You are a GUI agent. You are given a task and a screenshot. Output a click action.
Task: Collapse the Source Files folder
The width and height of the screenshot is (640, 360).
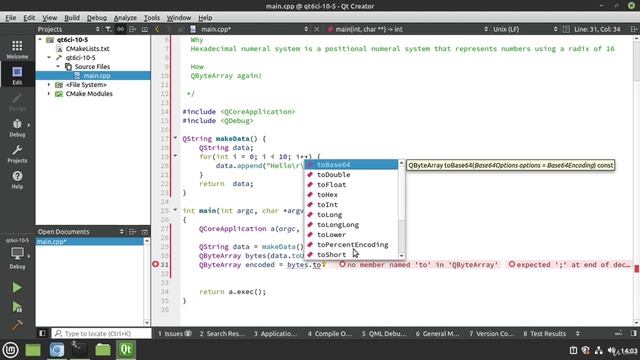[x=58, y=67]
